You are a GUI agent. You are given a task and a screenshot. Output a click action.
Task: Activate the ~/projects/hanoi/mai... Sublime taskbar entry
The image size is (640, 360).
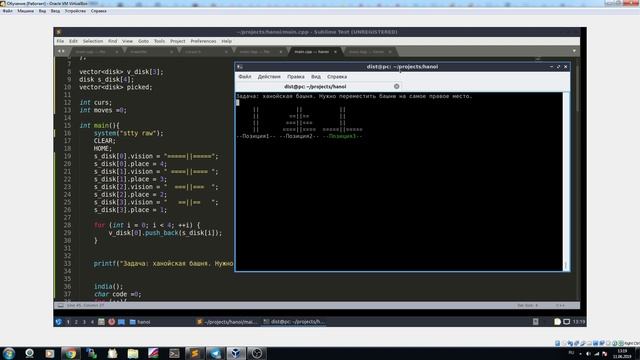click(227, 322)
